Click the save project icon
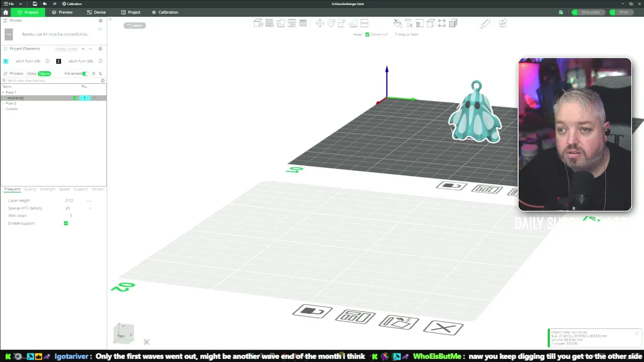 (x=35, y=4)
